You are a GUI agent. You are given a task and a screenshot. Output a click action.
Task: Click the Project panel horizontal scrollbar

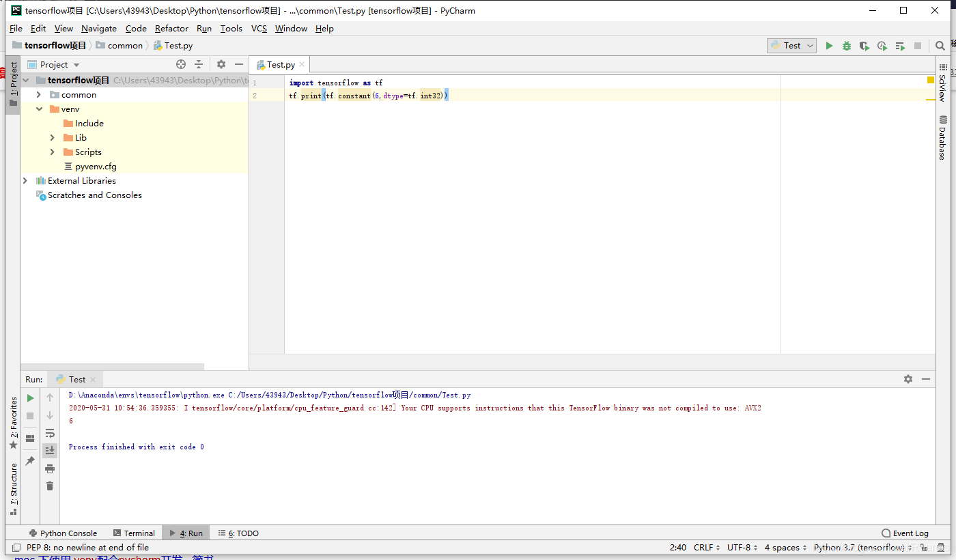[x=113, y=367]
